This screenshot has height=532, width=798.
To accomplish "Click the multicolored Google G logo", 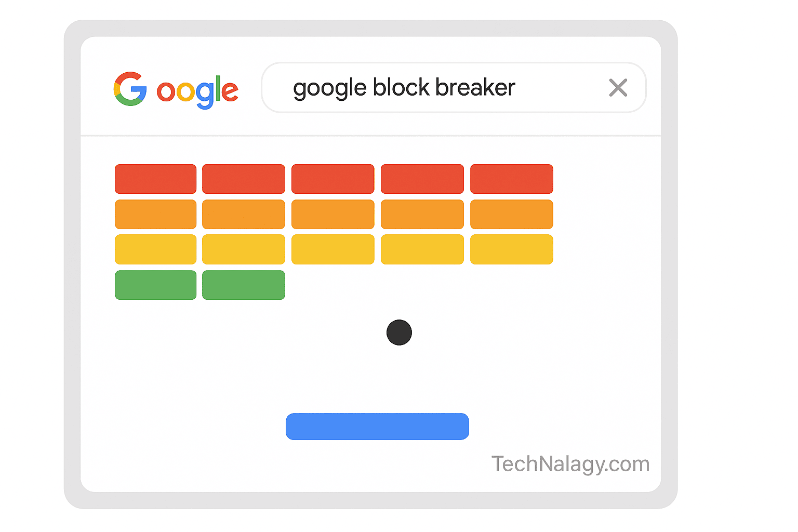I will tap(130, 89).
